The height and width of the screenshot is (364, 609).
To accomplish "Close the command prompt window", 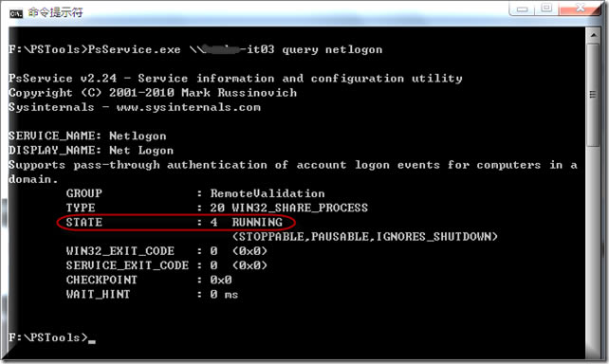I will pyautogui.click(x=581, y=9).
